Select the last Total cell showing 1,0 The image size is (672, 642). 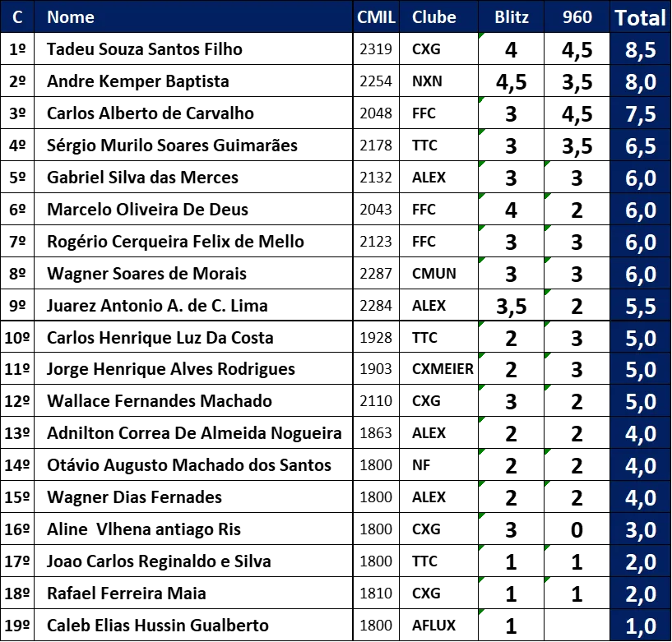(641, 626)
